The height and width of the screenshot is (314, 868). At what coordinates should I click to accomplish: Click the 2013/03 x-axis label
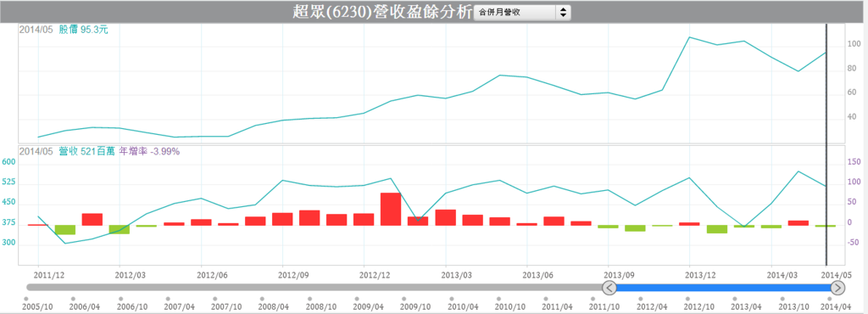tap(457, 275)
